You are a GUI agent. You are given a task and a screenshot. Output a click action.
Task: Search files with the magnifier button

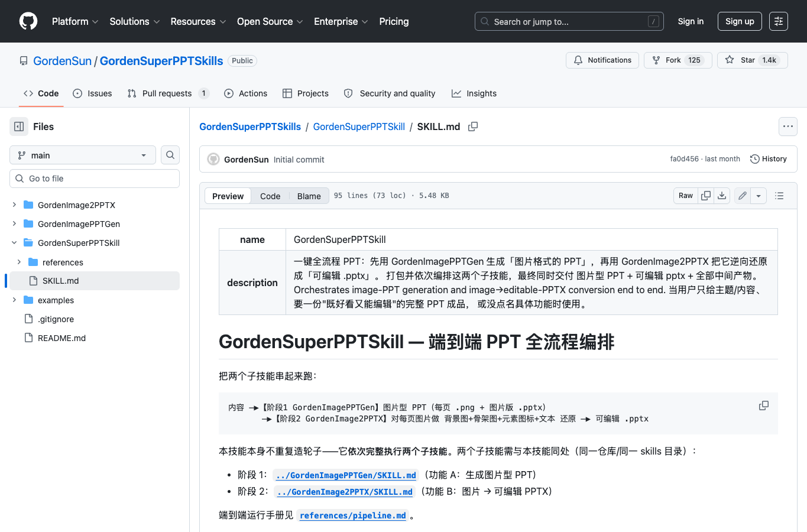tap(170, 155)
